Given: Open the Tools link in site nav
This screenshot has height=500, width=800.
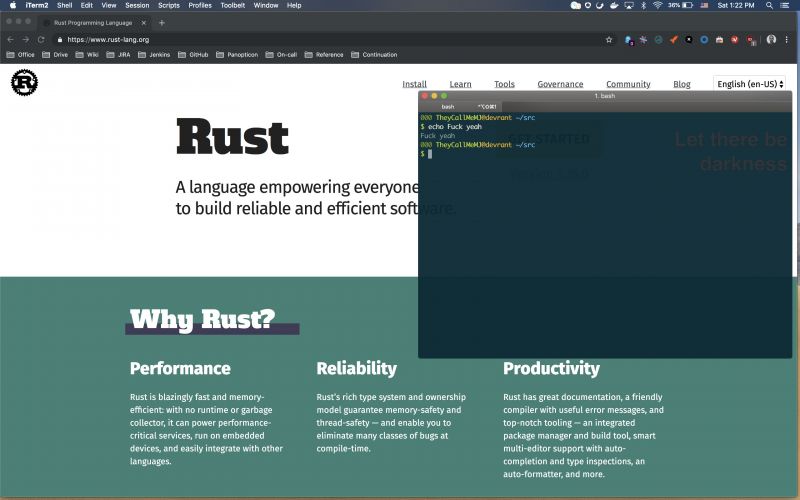Looking at the screenshot, I should tap(504, 84).
